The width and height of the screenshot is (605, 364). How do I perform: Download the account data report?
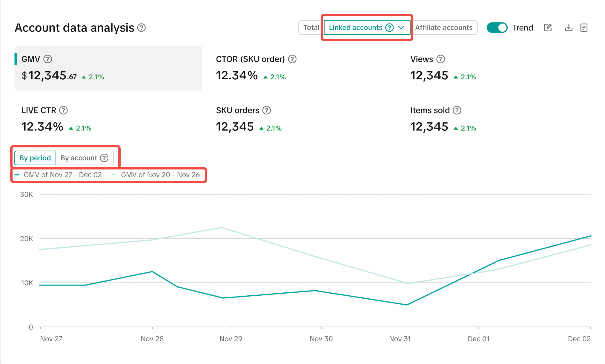[x=569, y=28]
